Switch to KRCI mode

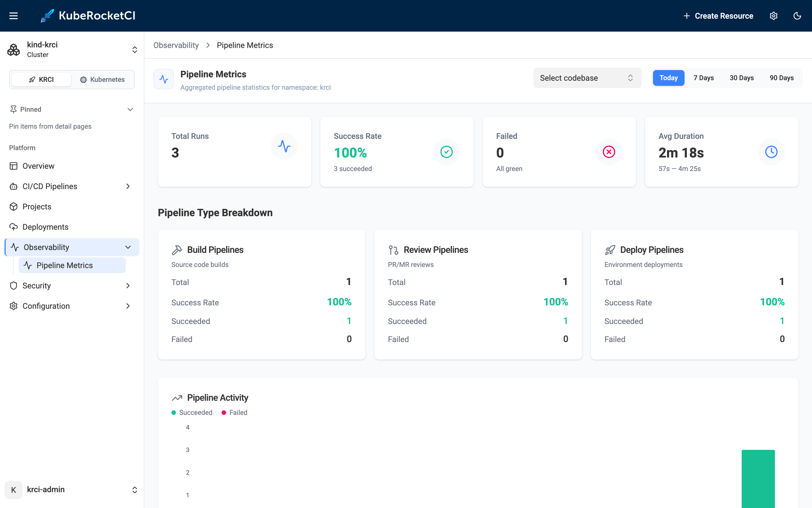[x=41, y=80]
